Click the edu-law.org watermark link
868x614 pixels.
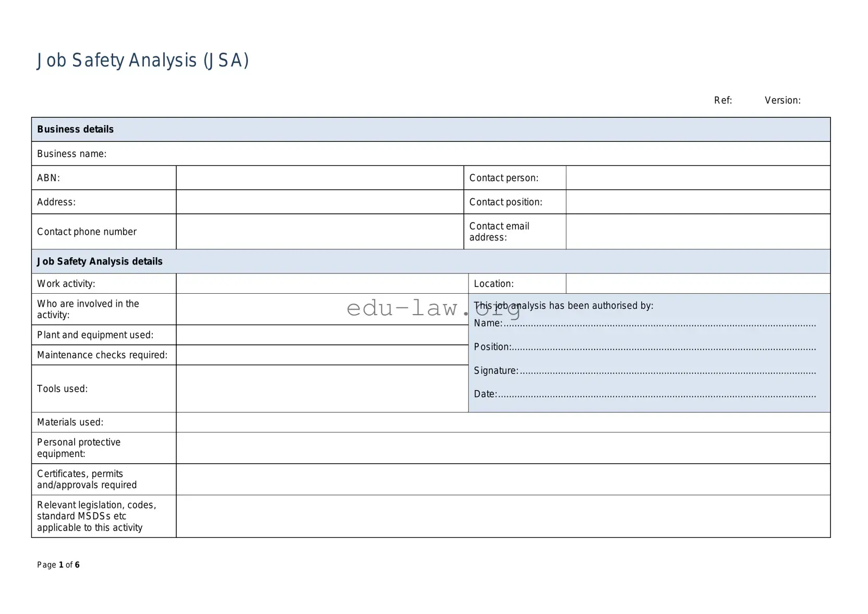pyautogui.click(x=431, y=309)
